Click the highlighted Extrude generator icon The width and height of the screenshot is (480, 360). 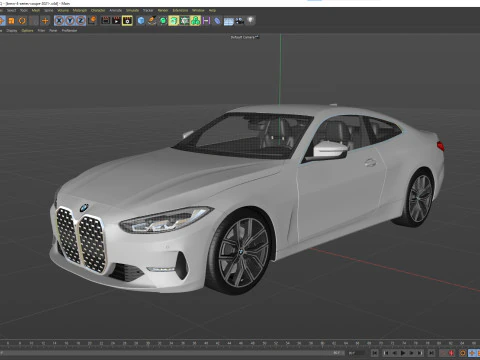click(x=174, y=21)
